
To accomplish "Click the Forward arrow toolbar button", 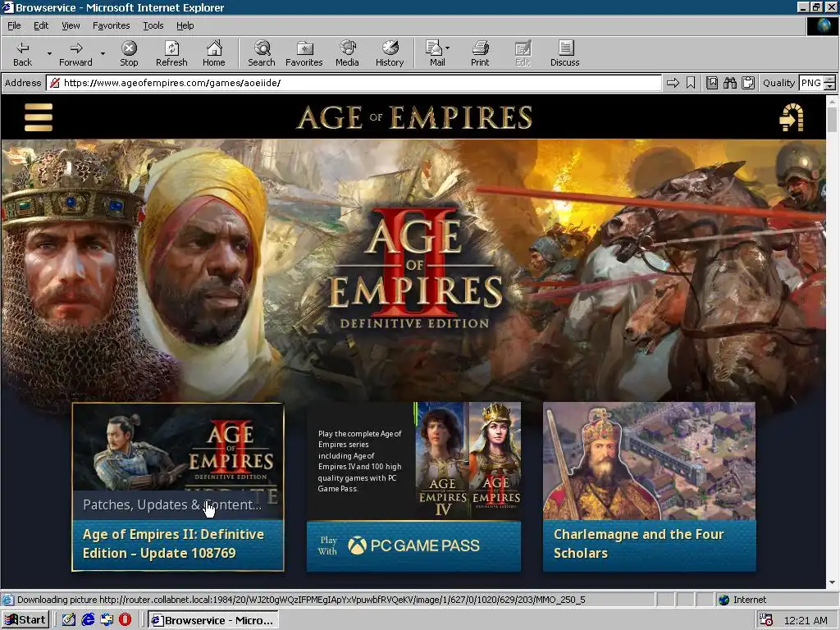I will point(75,53).
